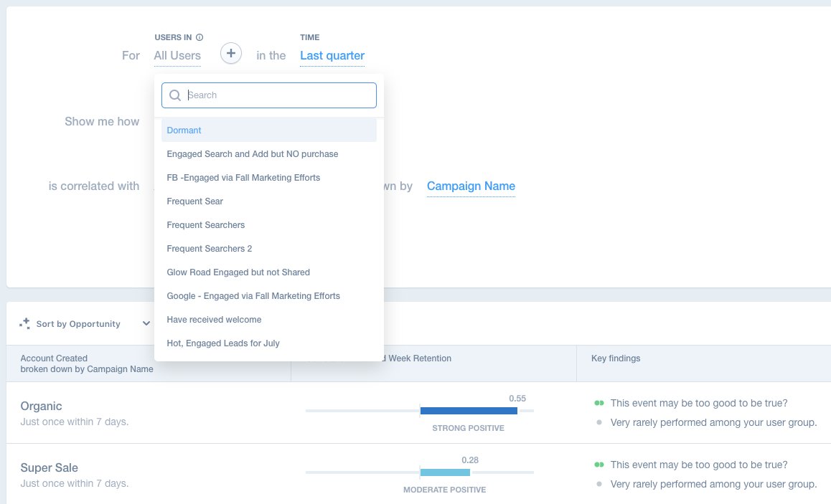The image size is (831, 504).
Task: Click the info icon beside USERS IN
Action: pyautogui.click(x=199, y=37)
